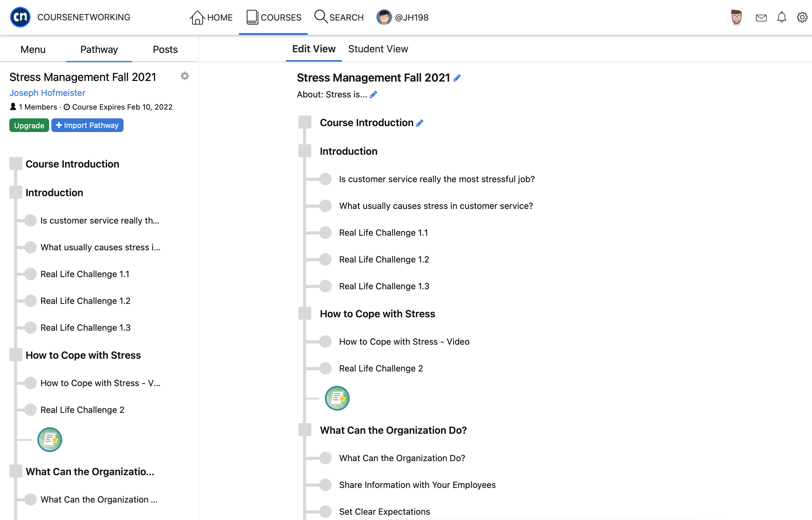
Task: Open the Search page
Action: pyautogui.click(x=339, y=17)
